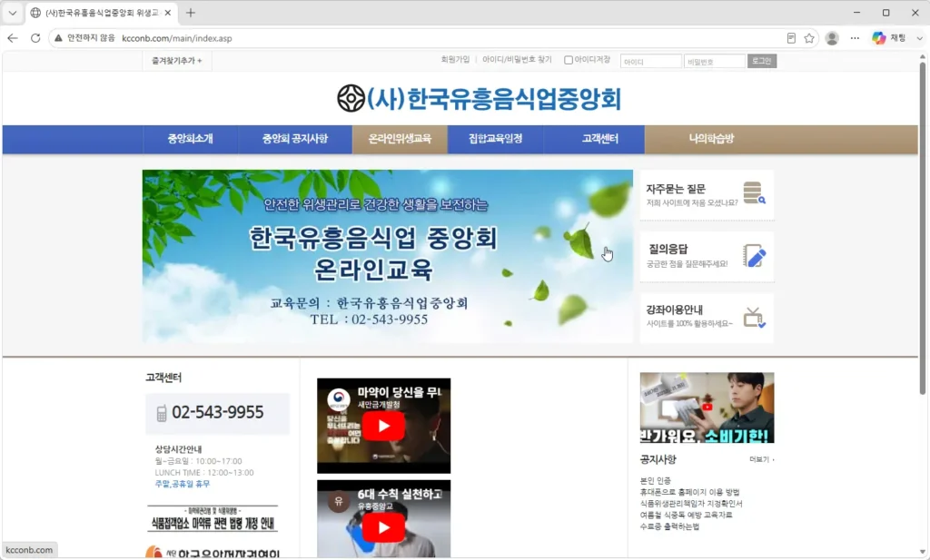The height and width of the screenshot is (560, 930).
Task: Click the 비밀번호 input field
Action: pyautogui.click(x=714, y=61)
